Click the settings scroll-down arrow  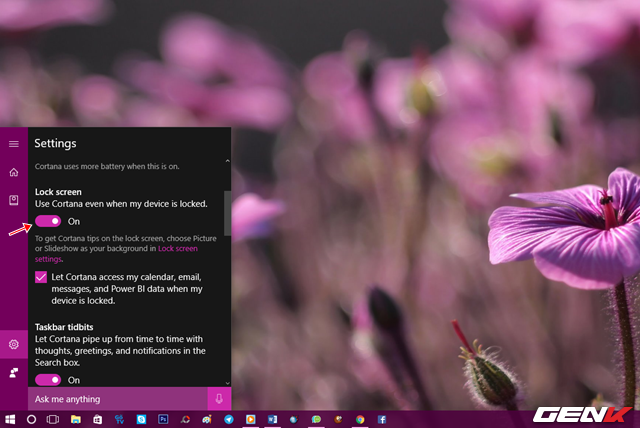227,383
